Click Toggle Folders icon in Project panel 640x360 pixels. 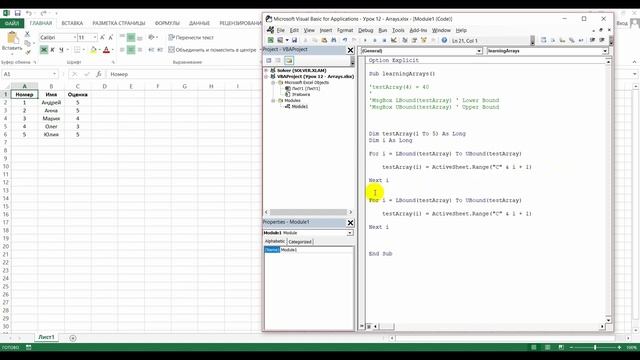pyautogui.click(x=289, y=60)
